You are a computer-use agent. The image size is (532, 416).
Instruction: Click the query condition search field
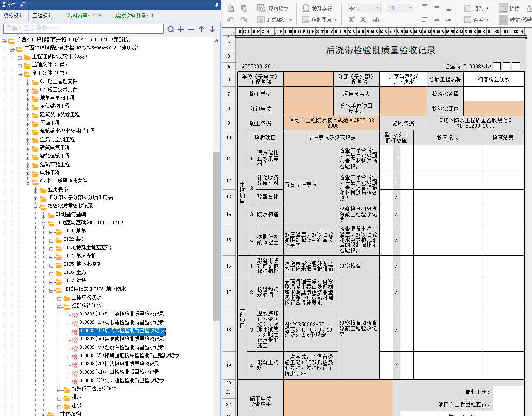pos(83,28)
